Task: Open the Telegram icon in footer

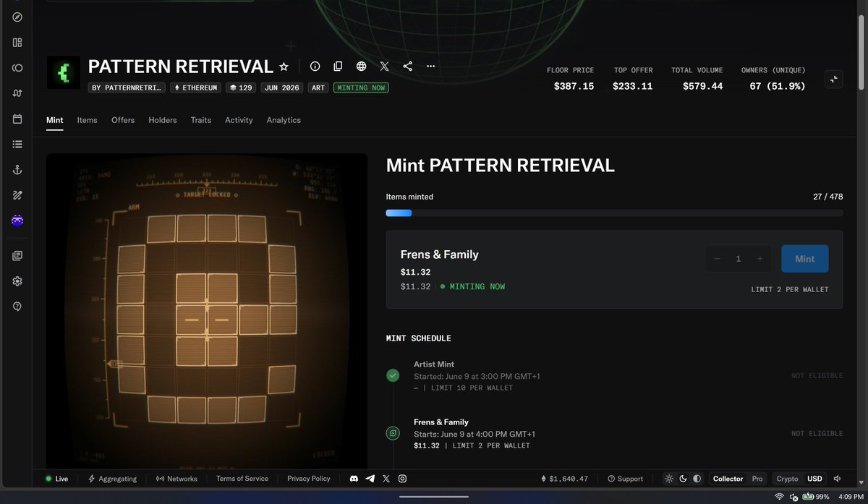Action: (370, 479)
